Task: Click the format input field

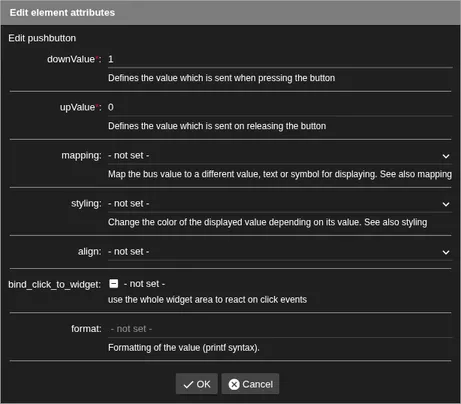Action: 280,329
